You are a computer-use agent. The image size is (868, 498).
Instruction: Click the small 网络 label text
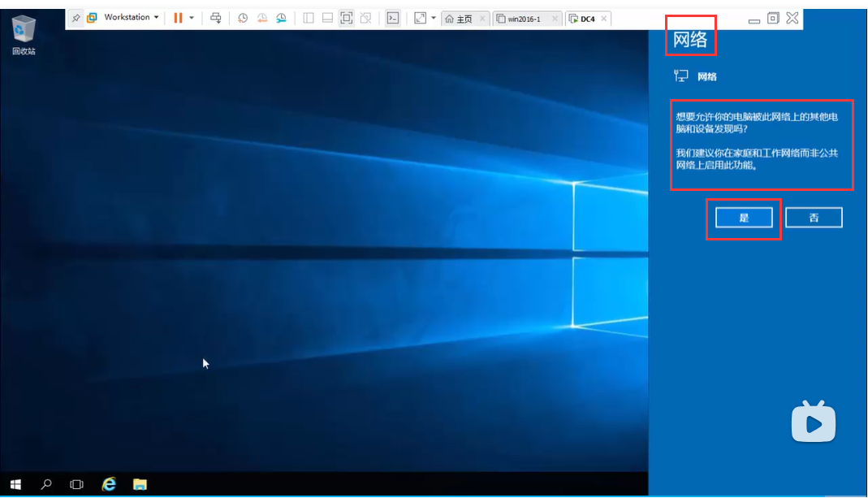click(707, 77)
